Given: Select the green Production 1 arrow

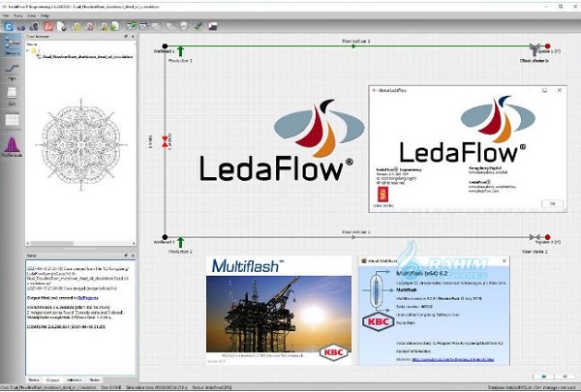Looking at the screenshot, I should tap(180, 51).
